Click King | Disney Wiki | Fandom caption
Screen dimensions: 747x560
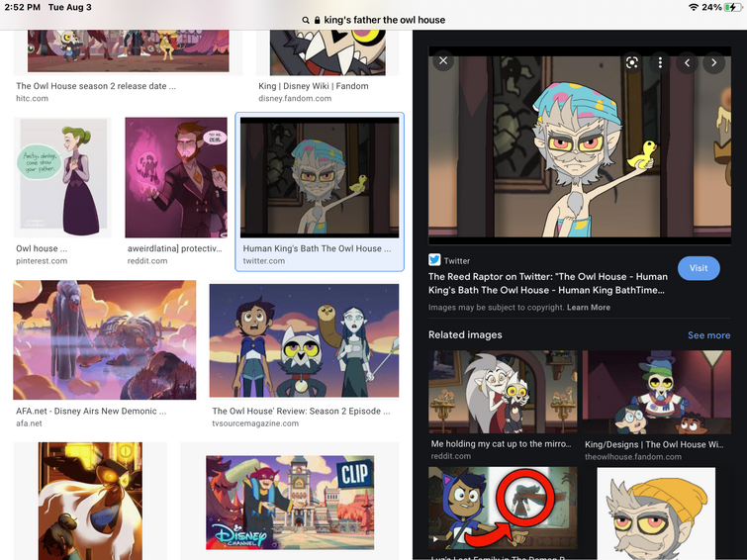[x=314, y=86]
